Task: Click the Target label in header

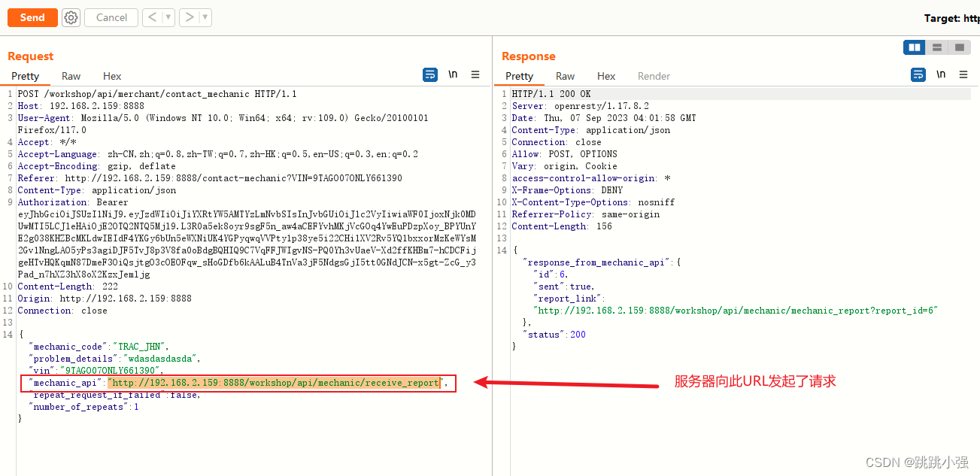Action: pos(951,18)
